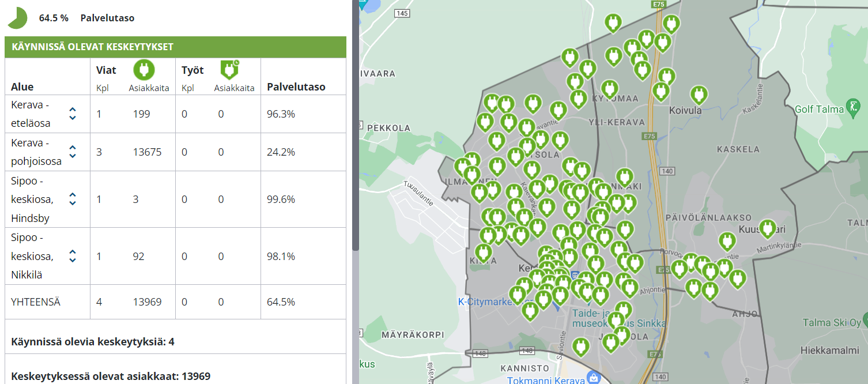Select the outage marker beside Kuusisaari label

click(767, 228)
